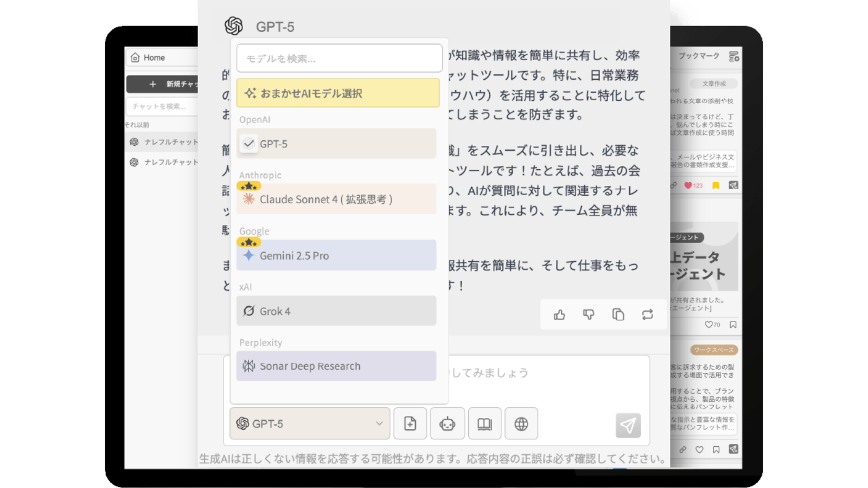The height and width of the screenshot is (488, 868).
Task: Attach a file with the document-plus icon
Action: tap(410, 423)
